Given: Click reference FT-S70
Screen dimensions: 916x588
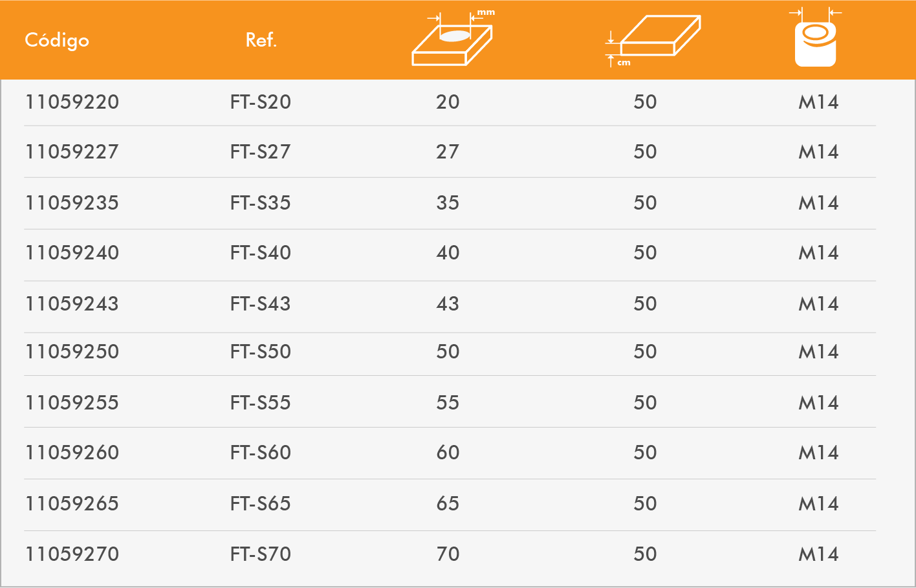Looking at the screenshot, I should pyautogui.click(x=260, y=554).
